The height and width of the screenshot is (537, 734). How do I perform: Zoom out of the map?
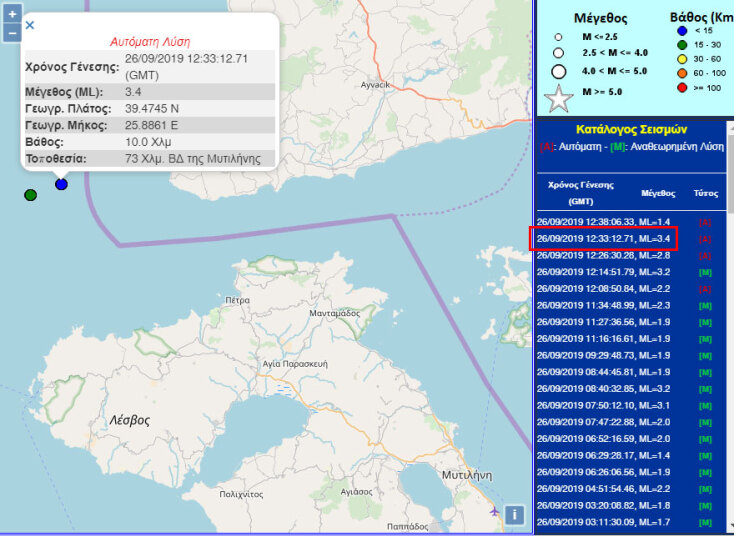(12, 33)
